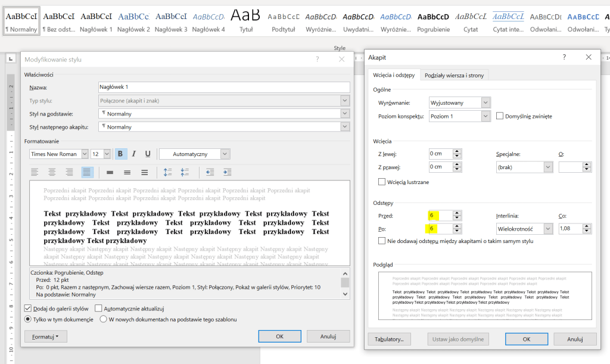
Task: Align paragraph text to center
Action: click(52, 172)
